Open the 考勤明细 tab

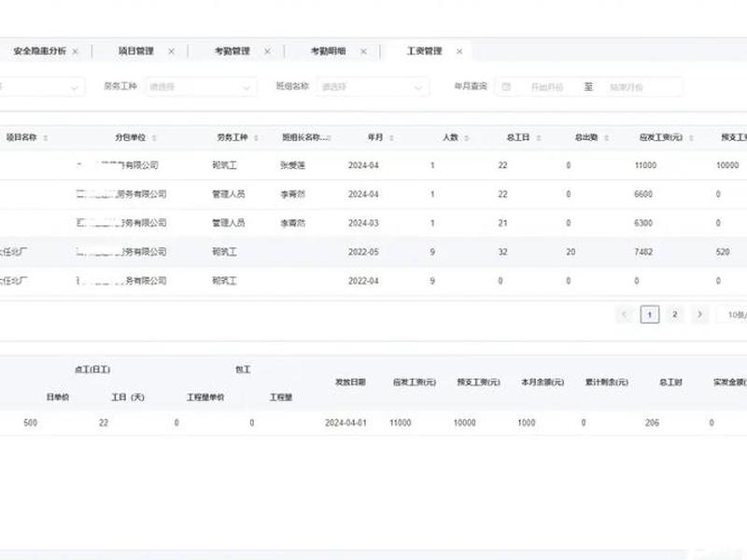[329, 51]
